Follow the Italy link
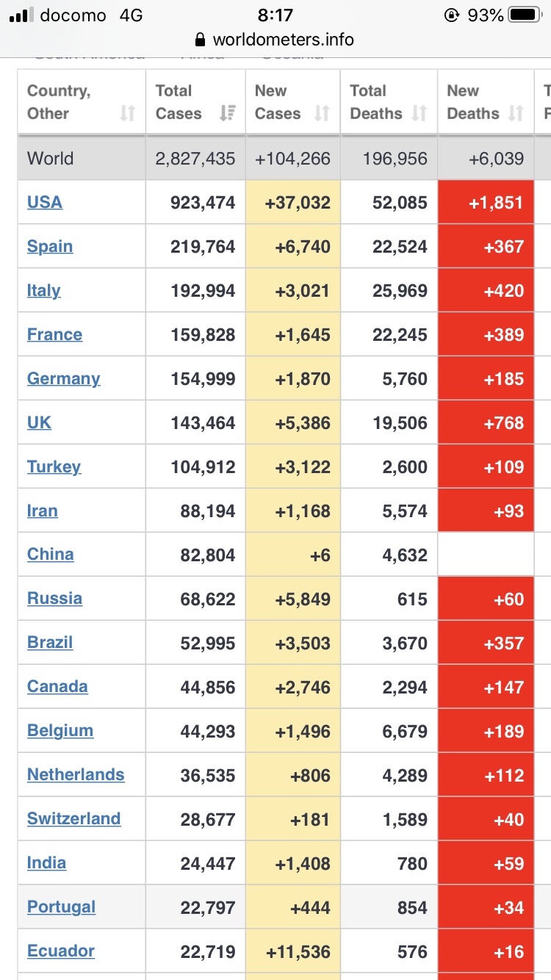 (x=43, y=290)
